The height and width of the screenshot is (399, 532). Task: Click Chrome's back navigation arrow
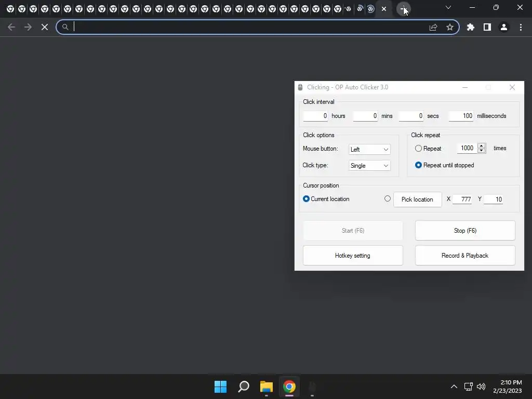click(x=11, y=27)
